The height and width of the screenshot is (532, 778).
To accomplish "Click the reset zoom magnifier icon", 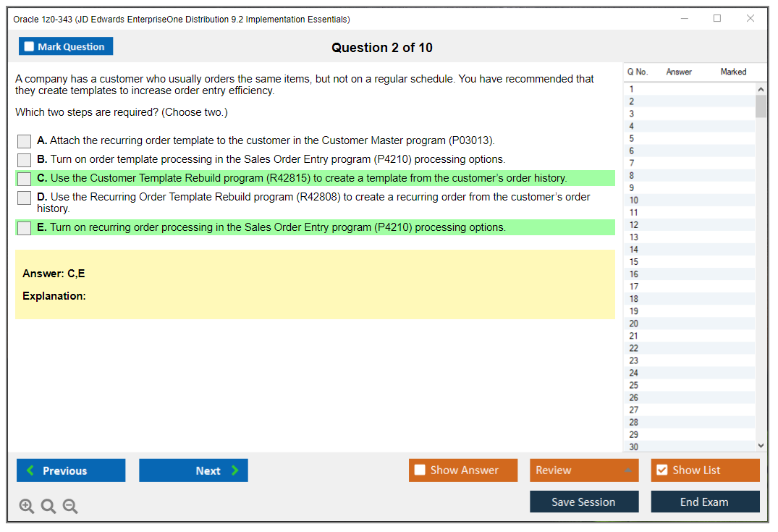I will pyautogui.click(x=48, y=507).
